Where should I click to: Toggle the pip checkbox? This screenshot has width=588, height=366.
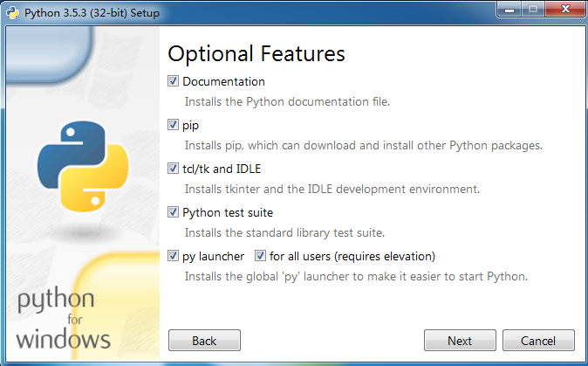173,125
